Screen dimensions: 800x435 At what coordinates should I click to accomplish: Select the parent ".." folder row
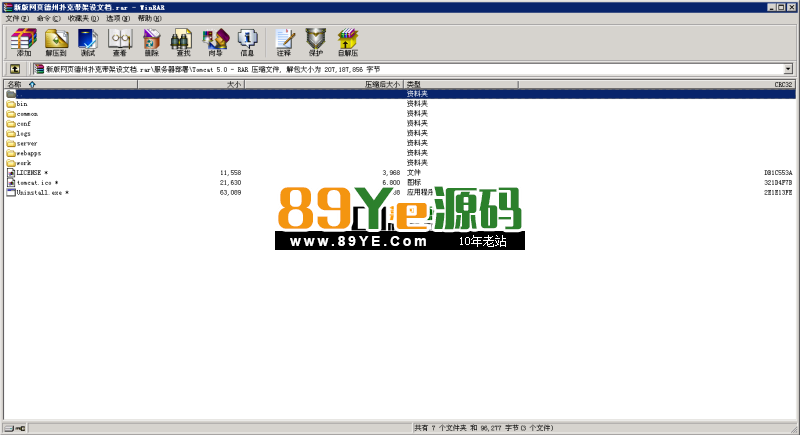coord(400,94)
